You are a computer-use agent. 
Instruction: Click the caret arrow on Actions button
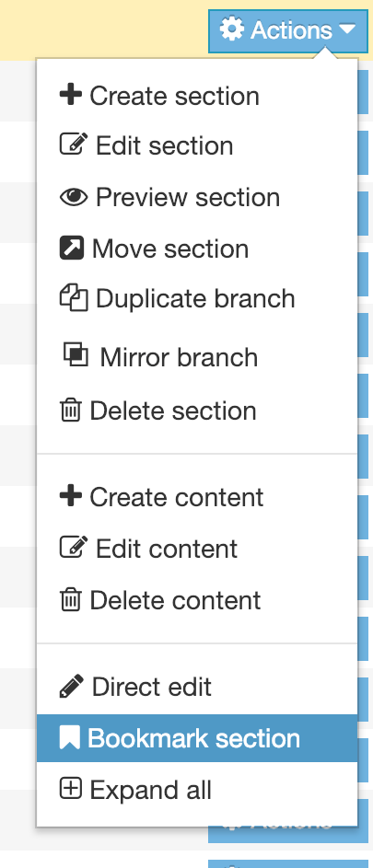click(347, 29)
